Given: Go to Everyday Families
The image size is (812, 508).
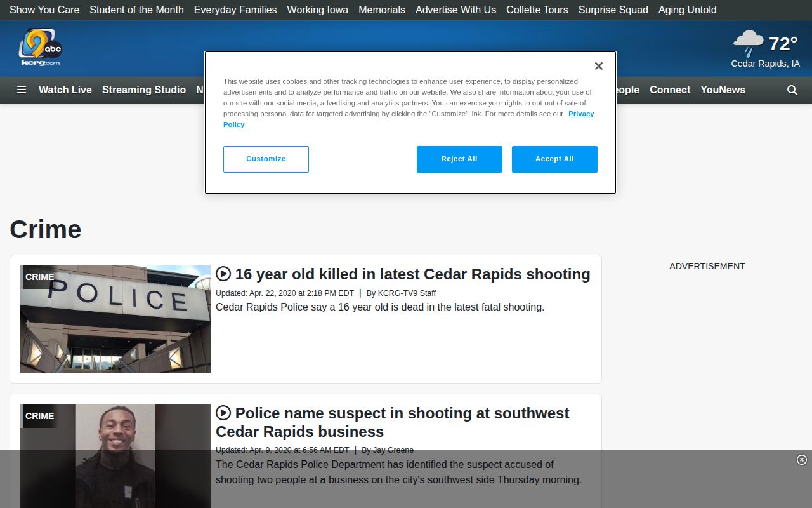Looking at the screenshot, I should (235, 10).
